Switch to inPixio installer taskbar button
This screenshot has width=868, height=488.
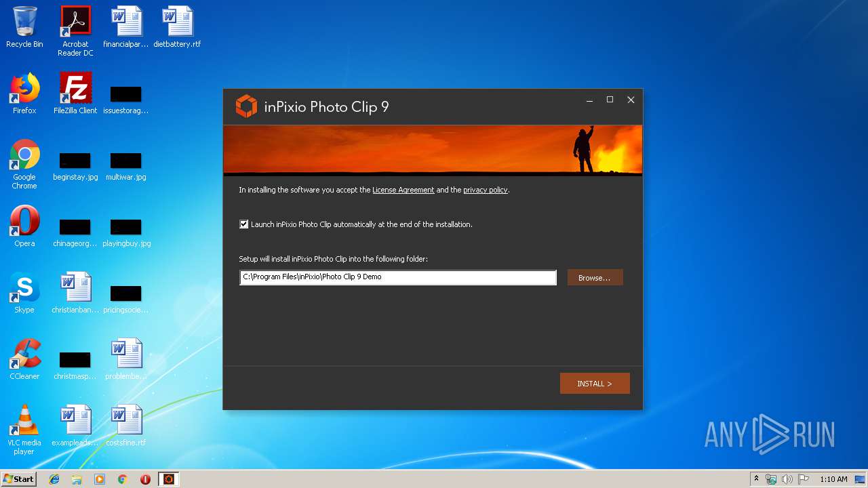[169, 479]
